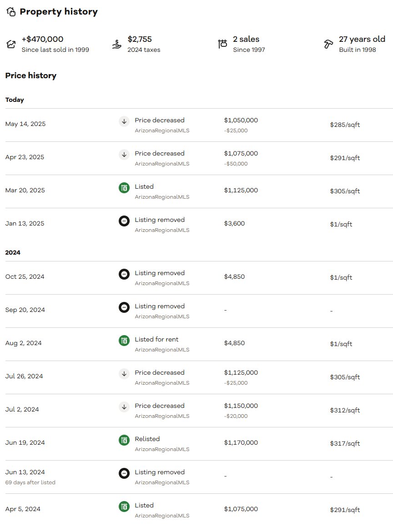
Task: Click the 2024 year section heading
Action: coord(13,252)
